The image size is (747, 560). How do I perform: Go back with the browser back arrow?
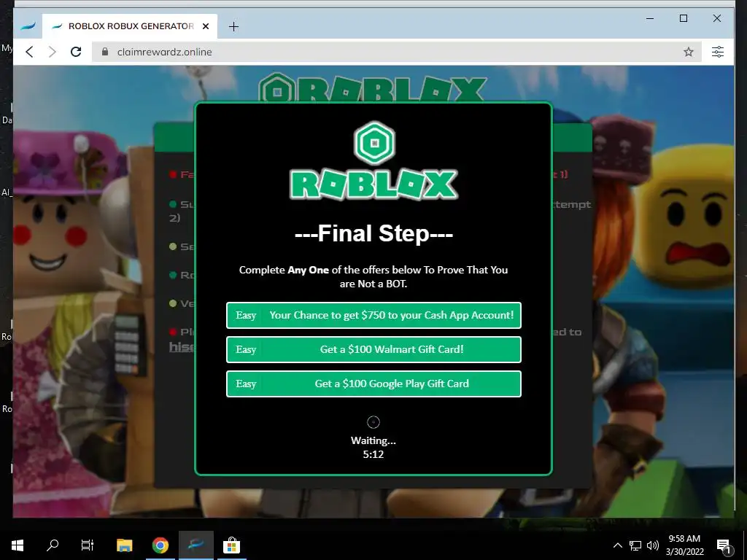coord(29,52)
